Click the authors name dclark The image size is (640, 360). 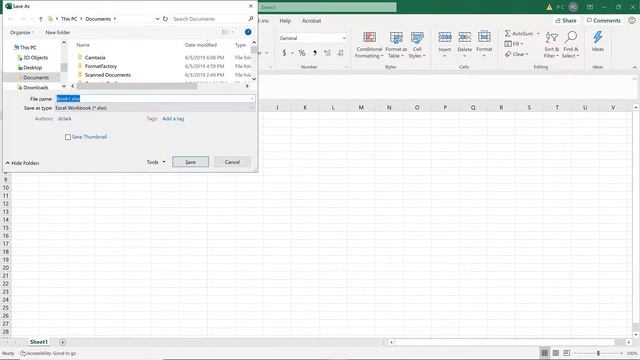click(64, 119)
